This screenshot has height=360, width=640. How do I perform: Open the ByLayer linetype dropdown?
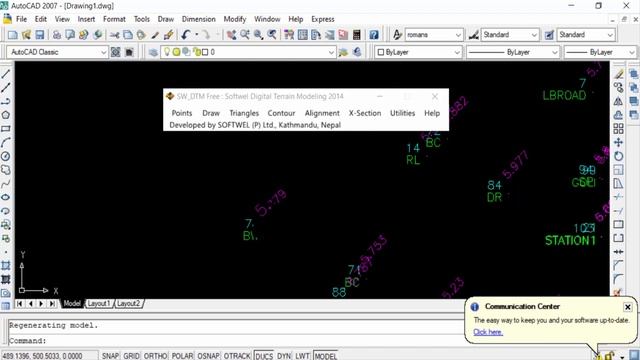pyautogui.click(x=554, y=52)
